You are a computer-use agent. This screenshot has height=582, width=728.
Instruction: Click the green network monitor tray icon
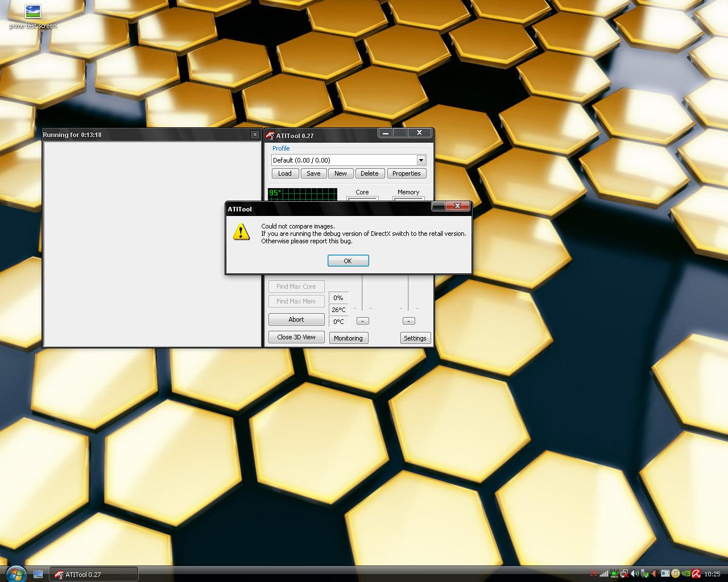614,574
